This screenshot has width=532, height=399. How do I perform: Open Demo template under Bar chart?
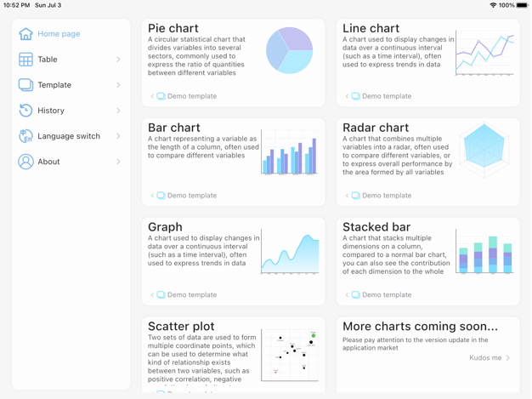point(192,196)
